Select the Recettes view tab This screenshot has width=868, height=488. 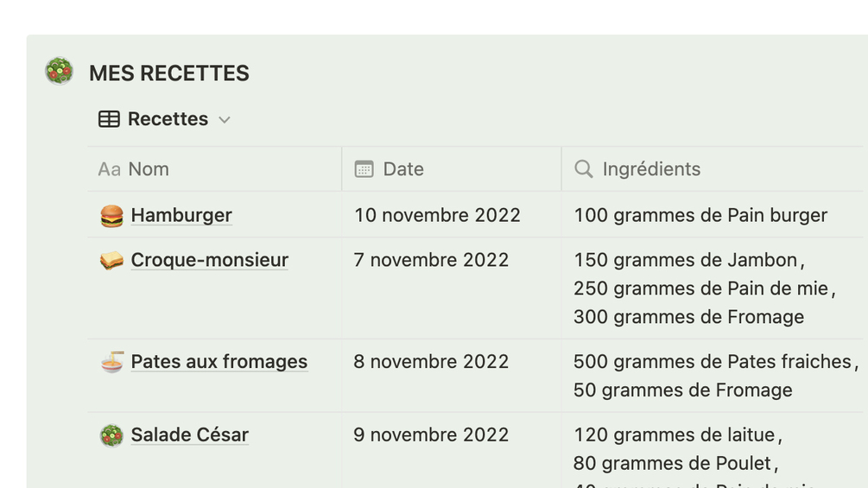(168, 119)
